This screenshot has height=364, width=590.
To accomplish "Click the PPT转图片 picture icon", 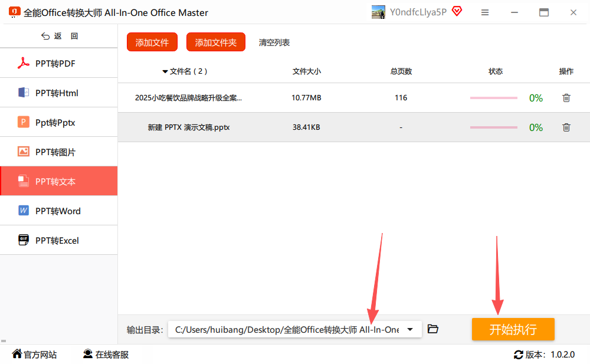I will click(x=24, y=151).
